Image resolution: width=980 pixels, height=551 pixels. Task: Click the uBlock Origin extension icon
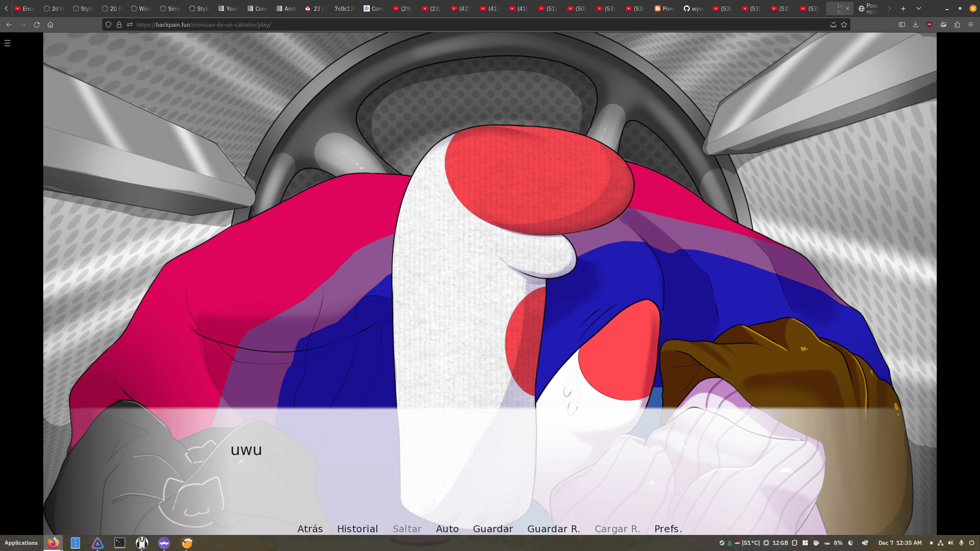click(x=929, y=24)
